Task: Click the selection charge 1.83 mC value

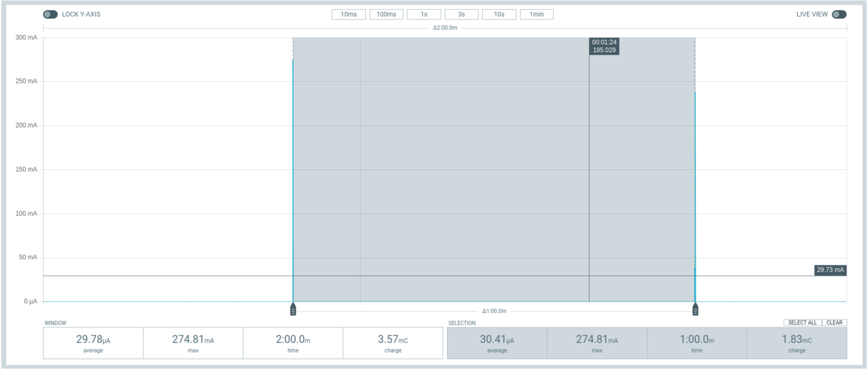Action: [x=797, y=340]
